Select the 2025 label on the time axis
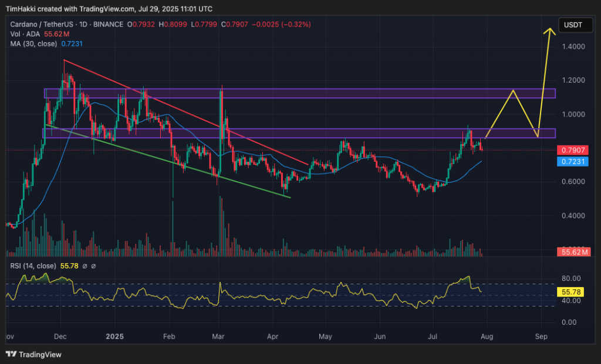 (x=114, y=337)
